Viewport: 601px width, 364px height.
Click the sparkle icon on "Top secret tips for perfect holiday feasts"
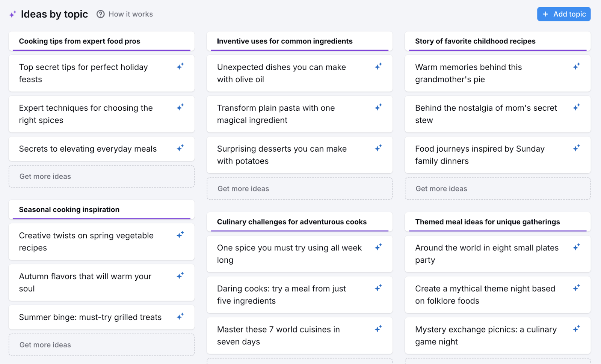180,66
